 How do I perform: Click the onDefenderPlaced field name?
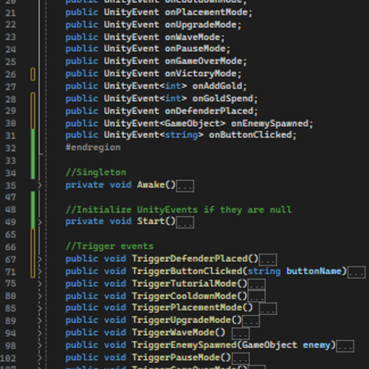tap(209, 111)
